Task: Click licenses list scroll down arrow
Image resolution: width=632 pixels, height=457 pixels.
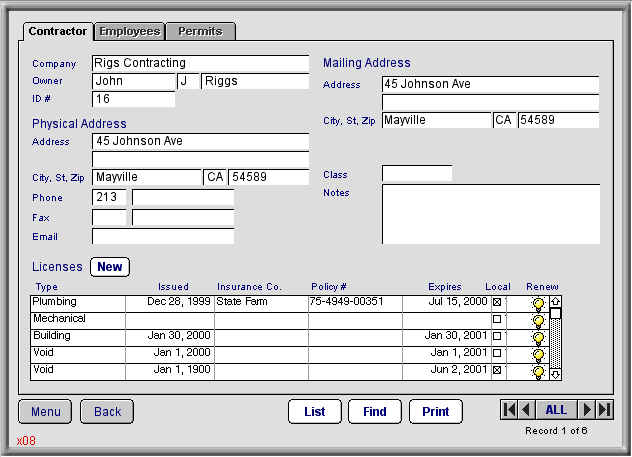Action: [x=555, y=374]
